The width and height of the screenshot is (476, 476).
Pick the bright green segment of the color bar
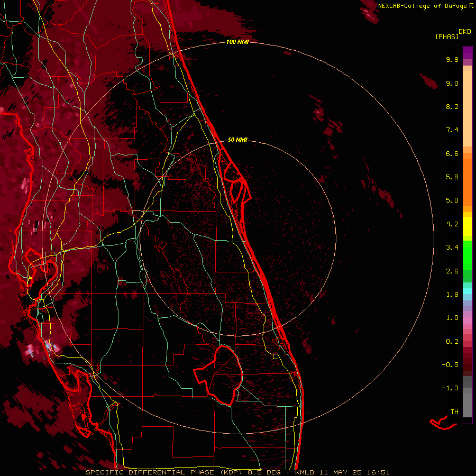point(467,255)
